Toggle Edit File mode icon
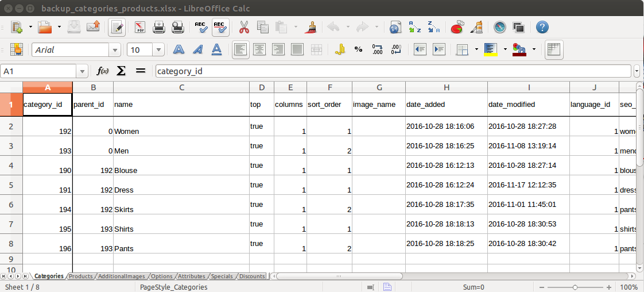The width and height of the screenshot is (644, 292). tap(117, 27)
